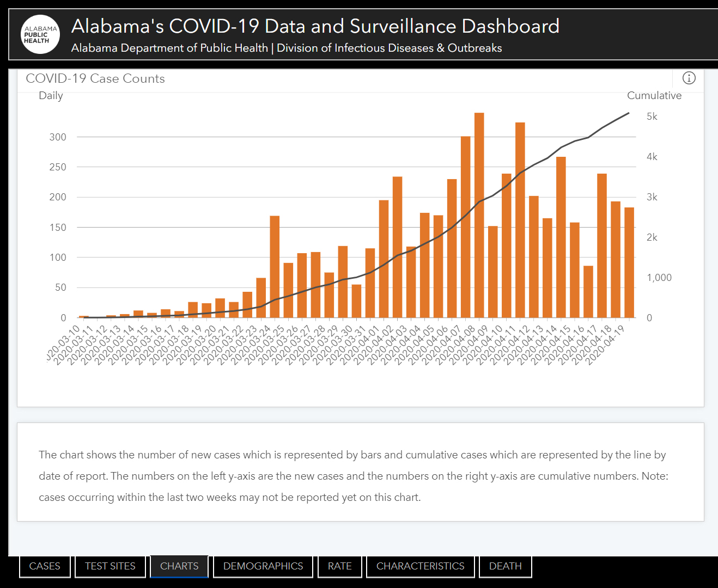Switch to the TEST SITES tab
Image resolution: width=718 pixels, height=588 pixels.
(110, 566)
